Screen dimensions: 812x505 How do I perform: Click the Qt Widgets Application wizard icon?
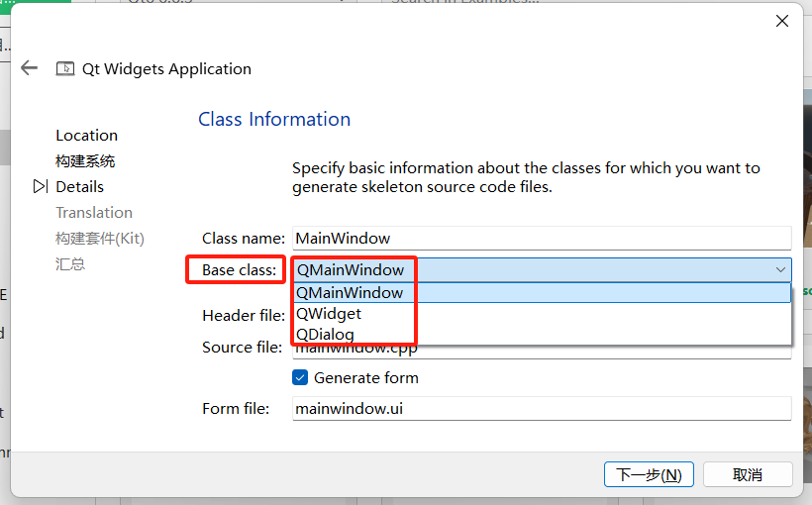pyautogui.click(x=65, y=68)
